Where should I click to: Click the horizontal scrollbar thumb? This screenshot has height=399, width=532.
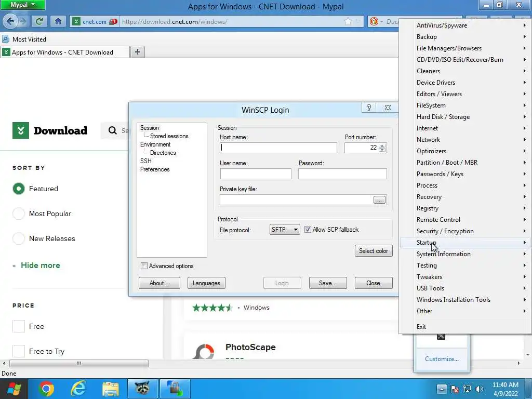[x=79, y=363]
